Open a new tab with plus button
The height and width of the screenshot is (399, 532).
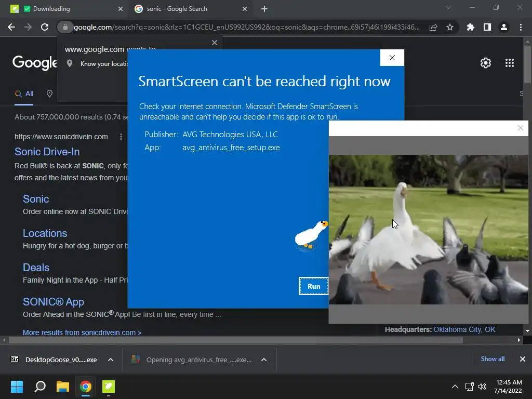264,9
